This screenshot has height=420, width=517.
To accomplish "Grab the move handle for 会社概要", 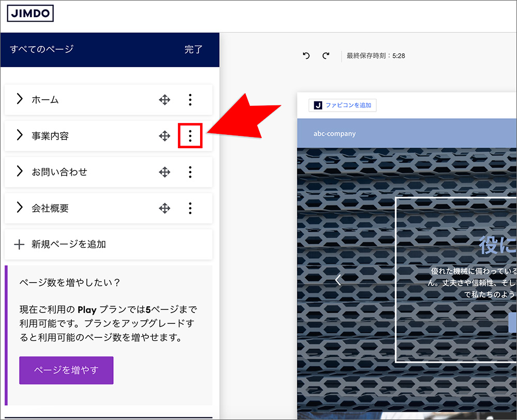I will pyautogui.click(x=164, y=208).
